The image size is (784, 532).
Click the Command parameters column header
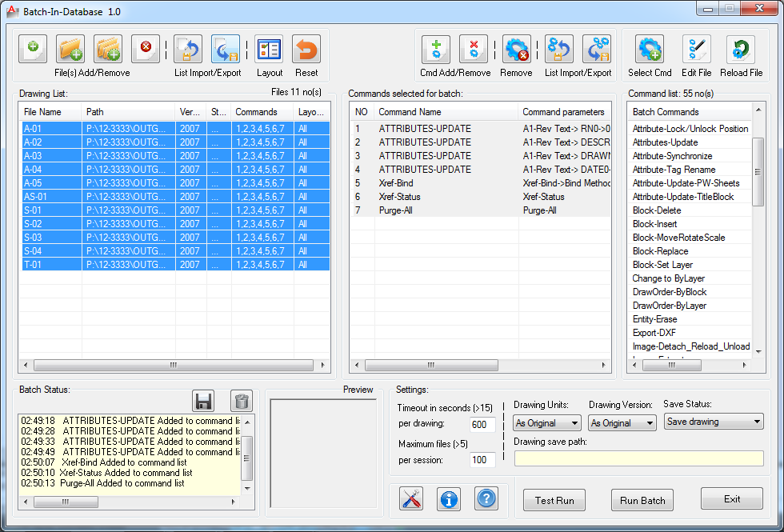pyautogui.click(x=565, y=112)
